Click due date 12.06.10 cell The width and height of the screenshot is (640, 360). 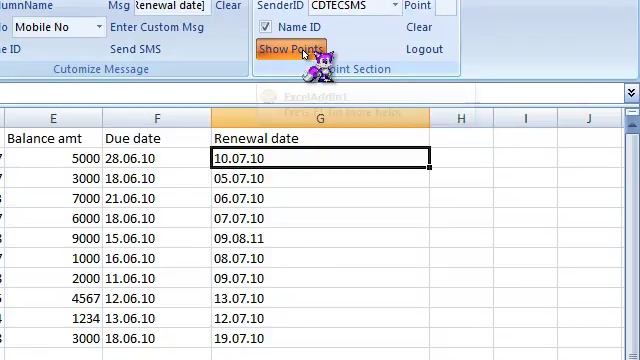tap(157, 298)
